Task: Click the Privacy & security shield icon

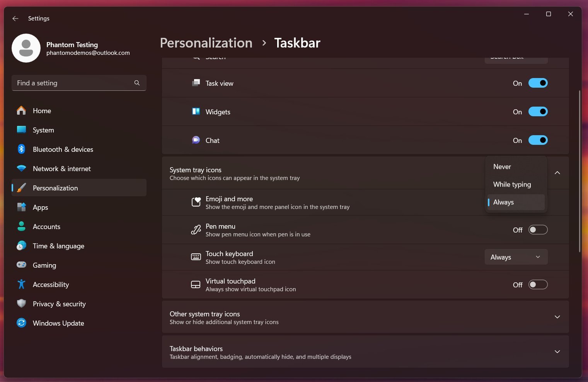Action: click(22, 304)
